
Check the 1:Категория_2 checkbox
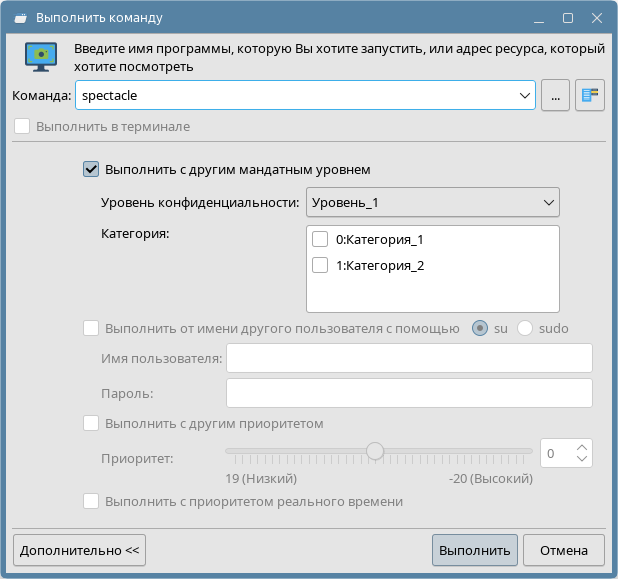(x=320, y=266)
